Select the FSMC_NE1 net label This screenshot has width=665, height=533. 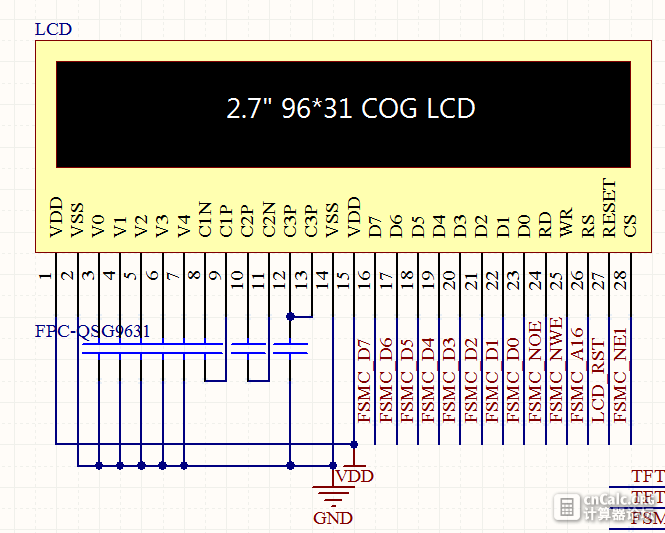pos(620,376)
